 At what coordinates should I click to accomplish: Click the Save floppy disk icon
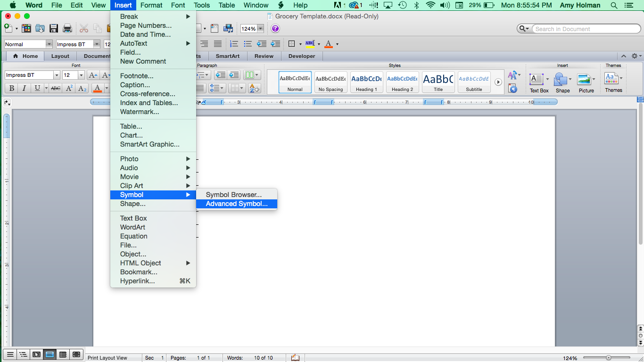[54, 28]
